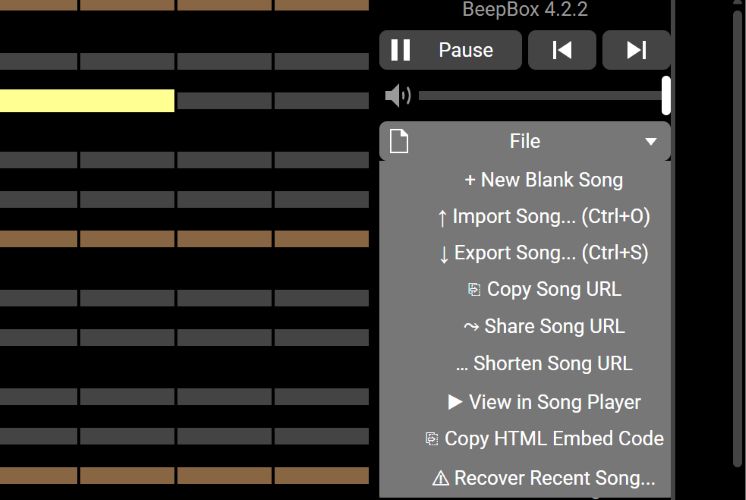Select Export Song option
The image size is (746, 500).
525,253
